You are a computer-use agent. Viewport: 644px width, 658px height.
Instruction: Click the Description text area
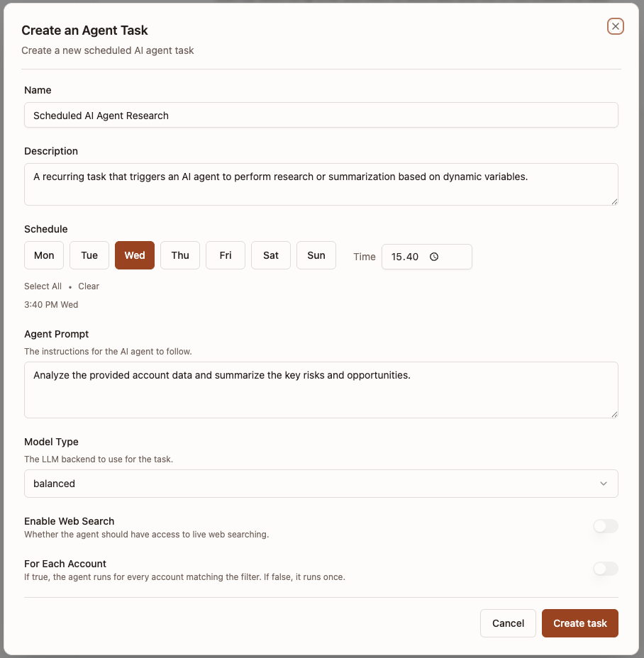[x=321, y=183]
